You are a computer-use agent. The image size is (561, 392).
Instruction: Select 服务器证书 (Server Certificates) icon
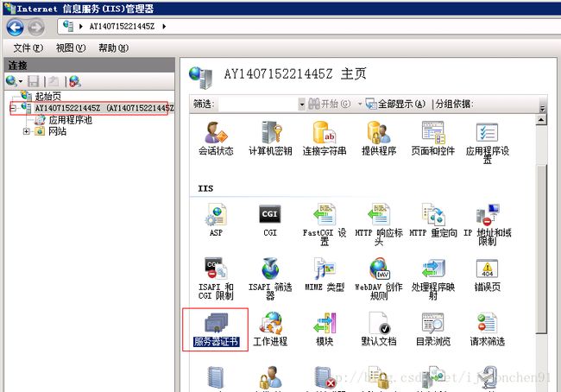pyautogui.click(x=216, y=330)
